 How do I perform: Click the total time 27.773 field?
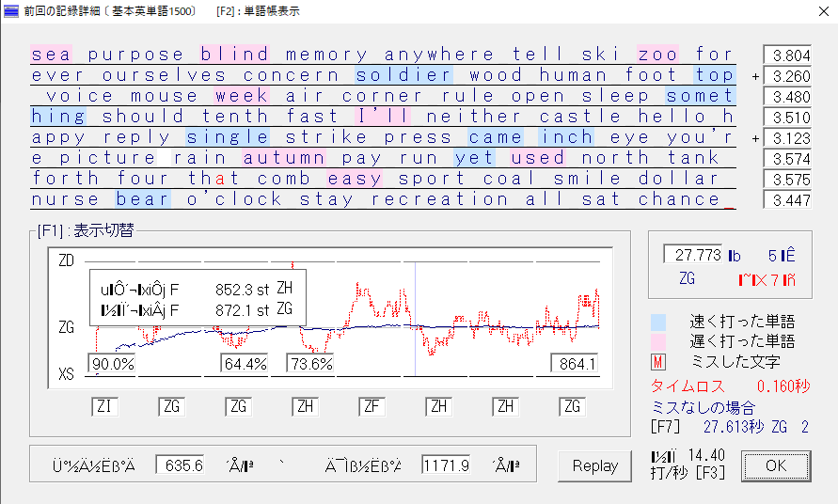coord(692,255)
